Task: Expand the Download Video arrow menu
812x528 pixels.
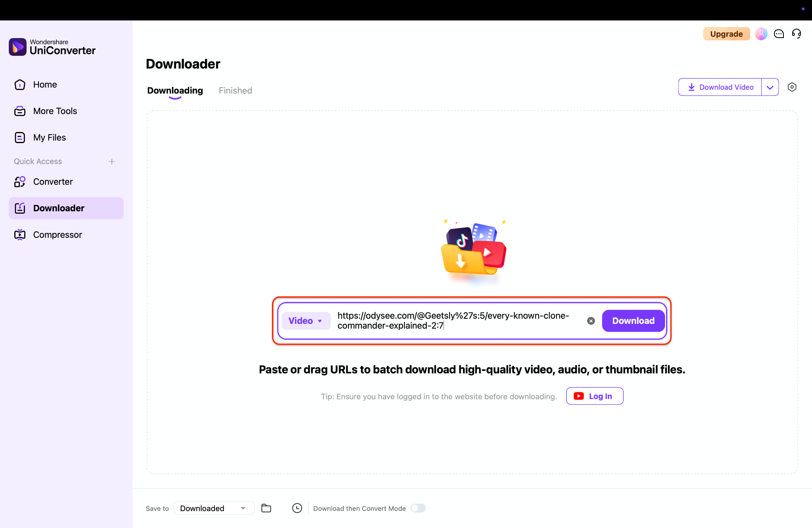Action: pyautogui.click(x=770, y=87)
